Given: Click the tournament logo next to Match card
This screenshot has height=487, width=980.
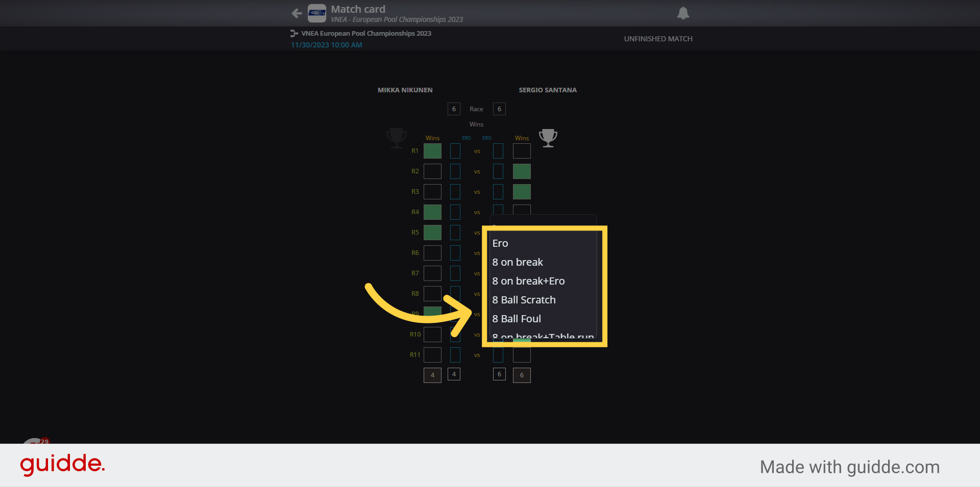Looking at the screenshot, I should [317, 13].
